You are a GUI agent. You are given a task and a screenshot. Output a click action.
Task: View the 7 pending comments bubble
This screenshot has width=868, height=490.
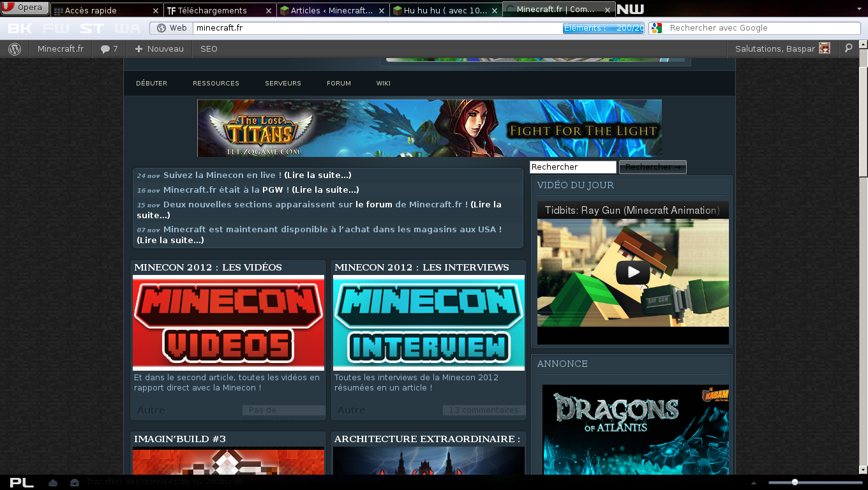coord(109,49)
